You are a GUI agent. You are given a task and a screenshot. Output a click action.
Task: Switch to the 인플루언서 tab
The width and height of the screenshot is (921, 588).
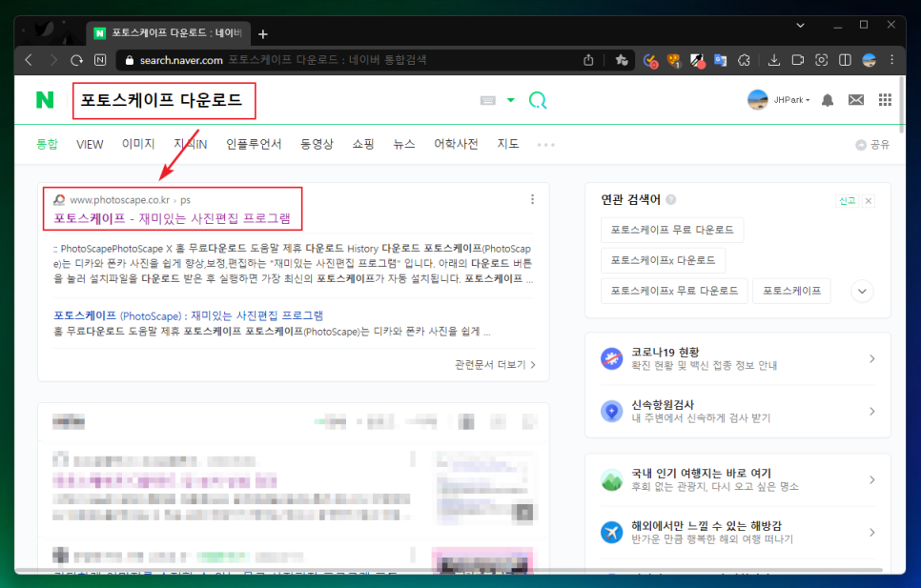click(254, 144)
